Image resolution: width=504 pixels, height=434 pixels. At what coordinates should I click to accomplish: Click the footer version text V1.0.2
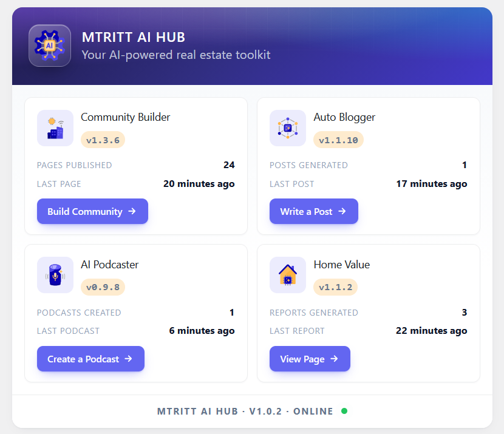[265, 411]
